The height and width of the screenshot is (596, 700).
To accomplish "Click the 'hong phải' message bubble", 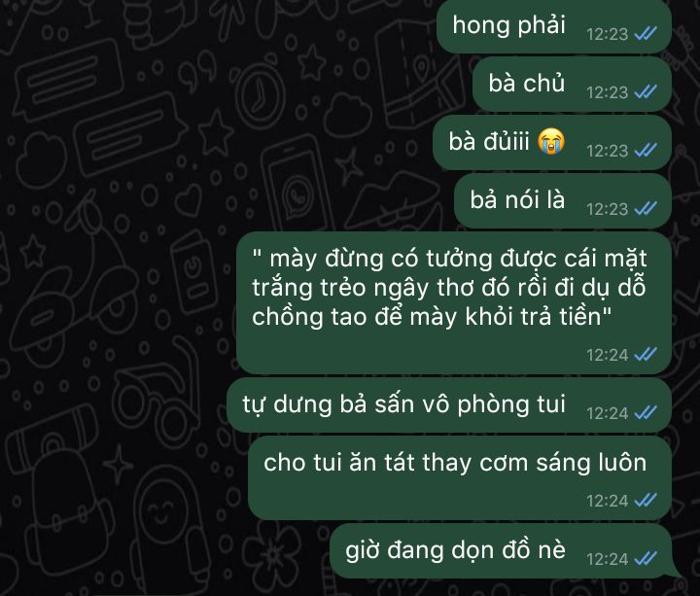I will point(554,26).
